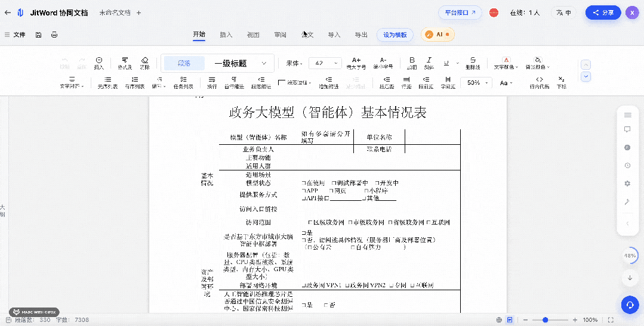Open 文字颜色 text color picker
Image resolution: width=644 pixels, height=326 pixels.
tap(506, 63)
